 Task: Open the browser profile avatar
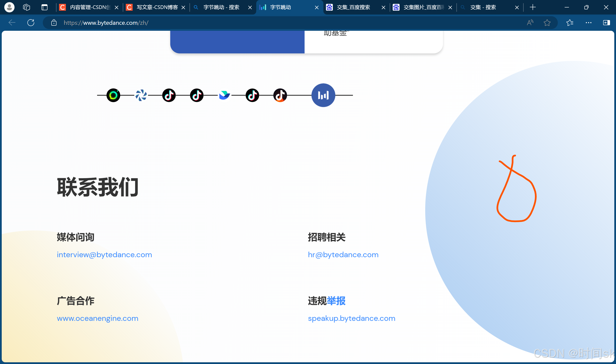(x=9, y=7)
